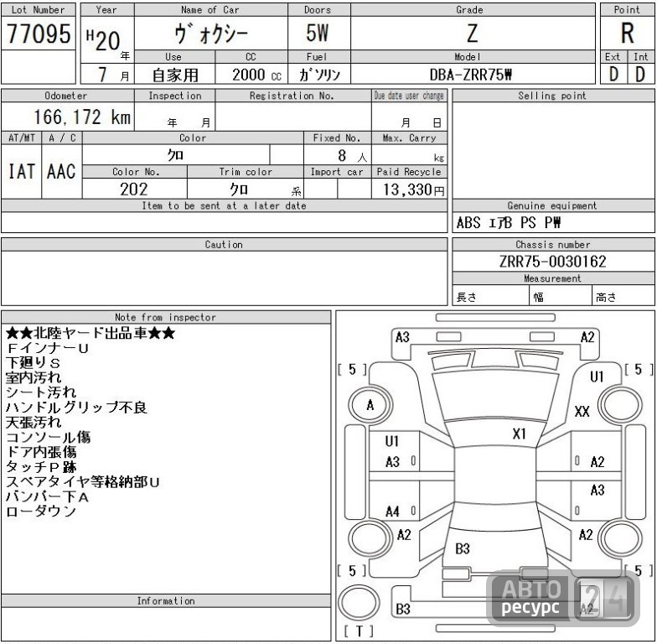Screen dimensions: 657x644
Task: Click the note ハンドルグリップ不良
Action: coord(76,408)
